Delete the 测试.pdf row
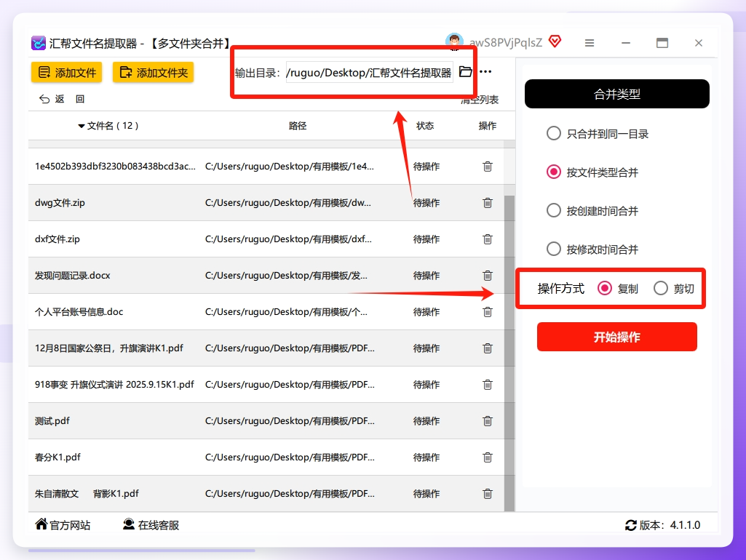Image resolution: width=746 pixels, height=560 pixels. 487,421
